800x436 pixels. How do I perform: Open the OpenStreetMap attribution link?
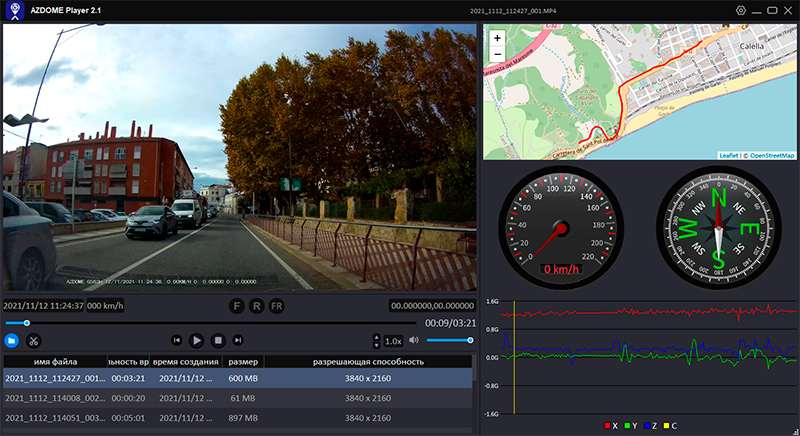pyautogui.click(x=772, y=155)
